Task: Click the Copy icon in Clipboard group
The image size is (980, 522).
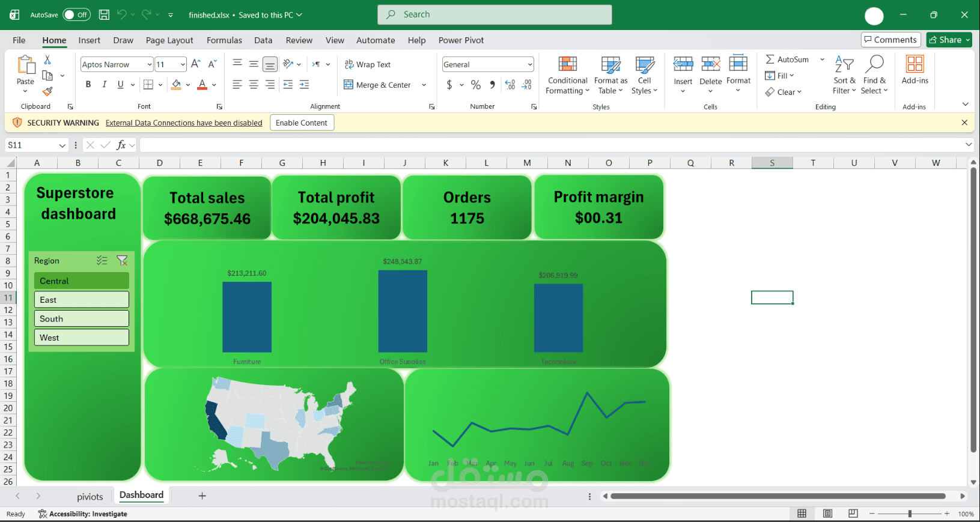Action: pos(47,76)
